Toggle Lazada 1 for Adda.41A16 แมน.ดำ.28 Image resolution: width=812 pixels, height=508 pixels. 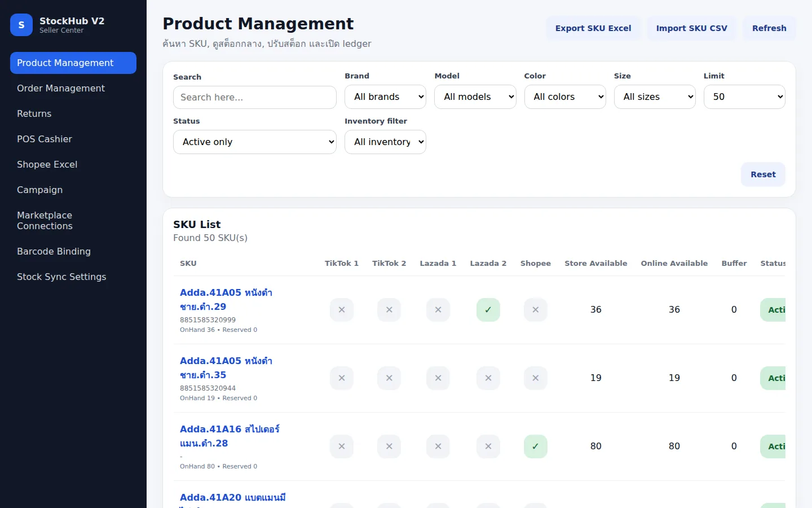[438, 446]
